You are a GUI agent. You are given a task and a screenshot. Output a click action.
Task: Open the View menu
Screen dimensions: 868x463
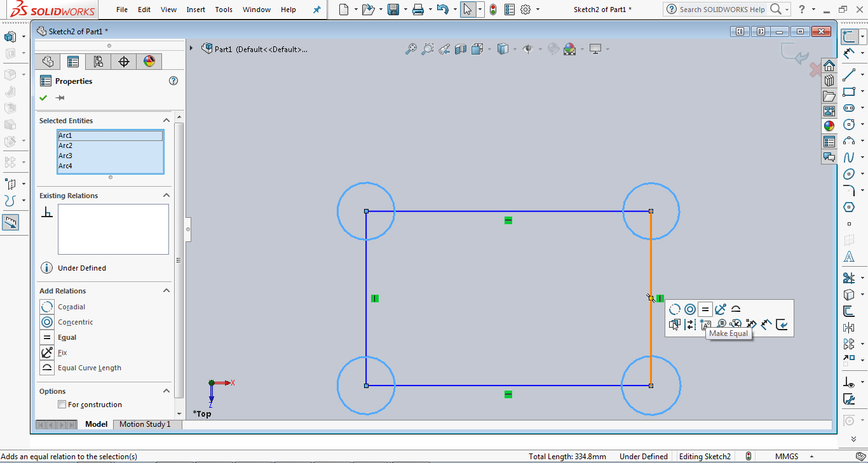tap(169, 10)
